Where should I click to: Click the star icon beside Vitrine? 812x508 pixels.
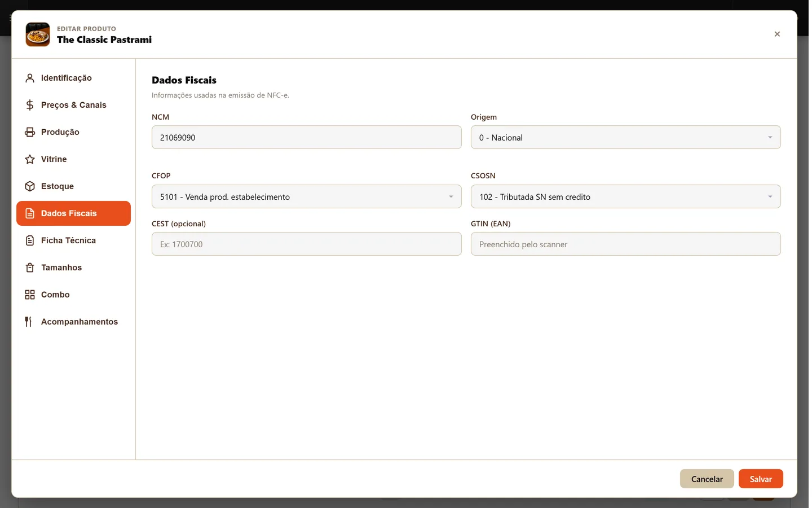[30, 159]
